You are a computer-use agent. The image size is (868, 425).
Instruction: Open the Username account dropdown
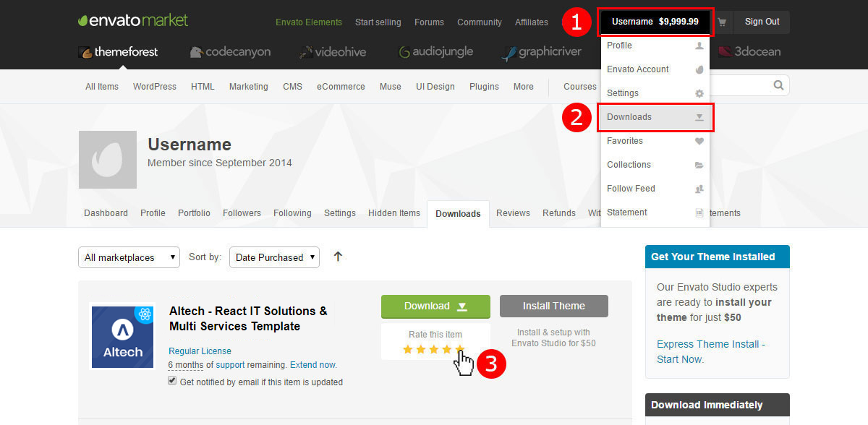click(655, 22)
